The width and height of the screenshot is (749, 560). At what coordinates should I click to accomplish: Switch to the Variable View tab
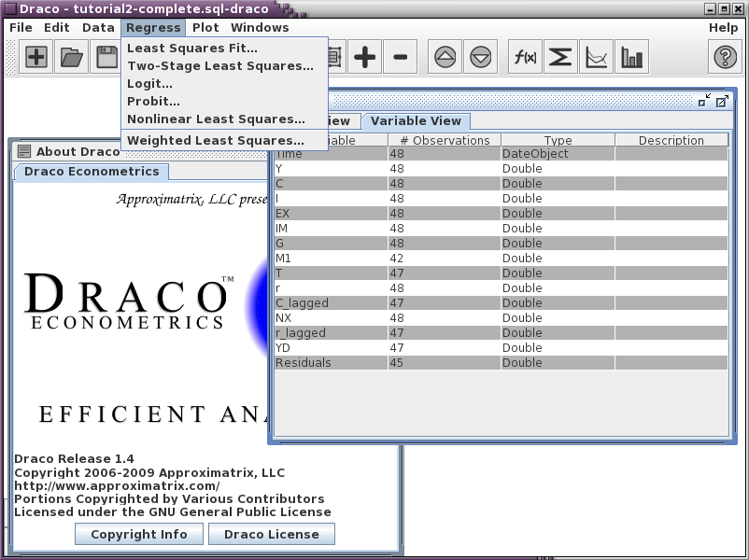coord(416,121)
